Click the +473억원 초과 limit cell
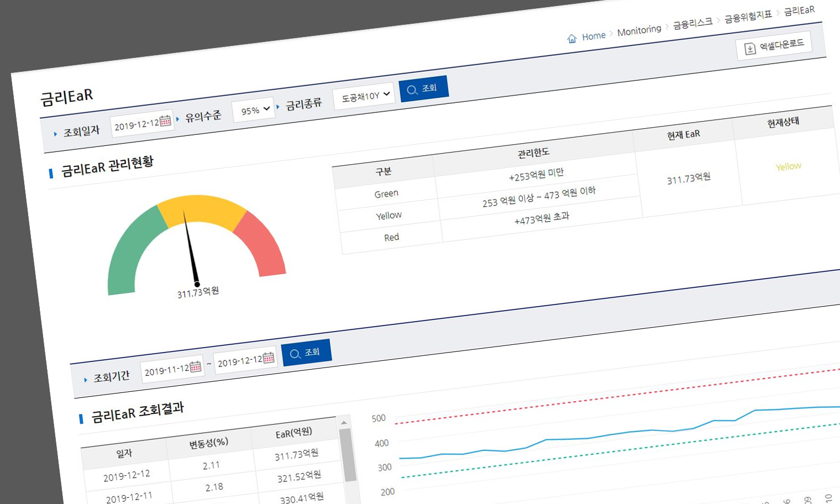Image resolution: width=840 pixels, height=504 pixels. [542, 218]
